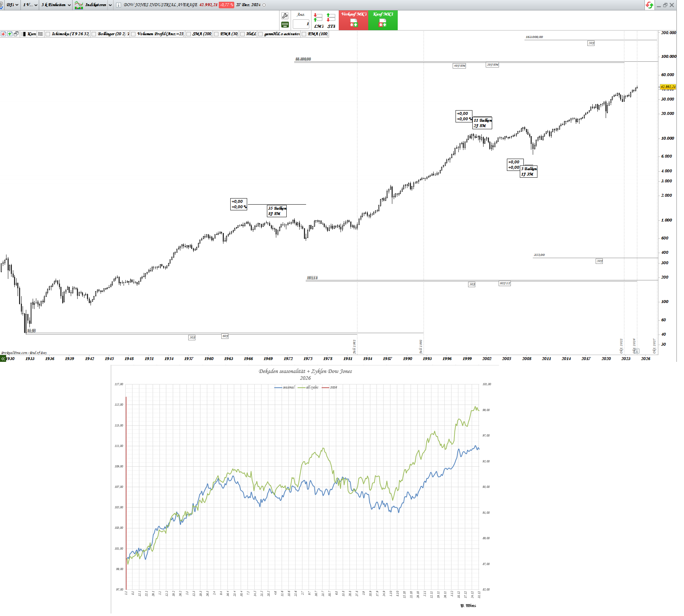Click the red-green refresh arrows icon
Viewport: 684px width, 616px height.
[x=649, y=5]
